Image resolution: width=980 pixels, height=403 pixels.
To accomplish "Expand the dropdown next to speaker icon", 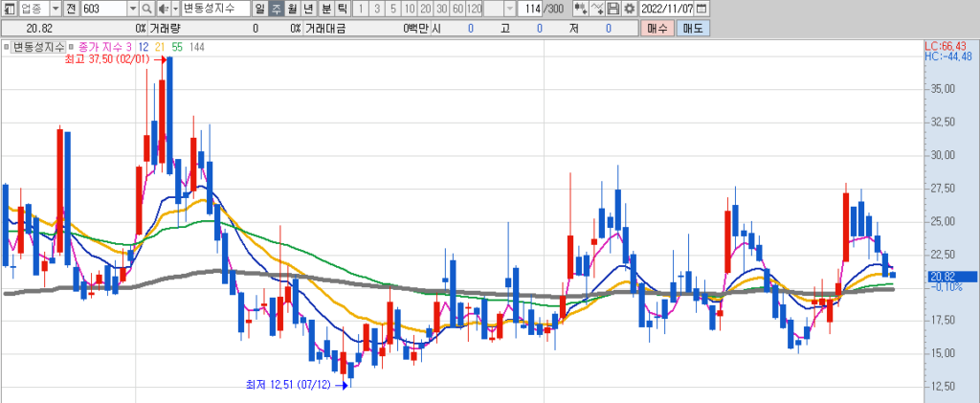I will point(175,9).
